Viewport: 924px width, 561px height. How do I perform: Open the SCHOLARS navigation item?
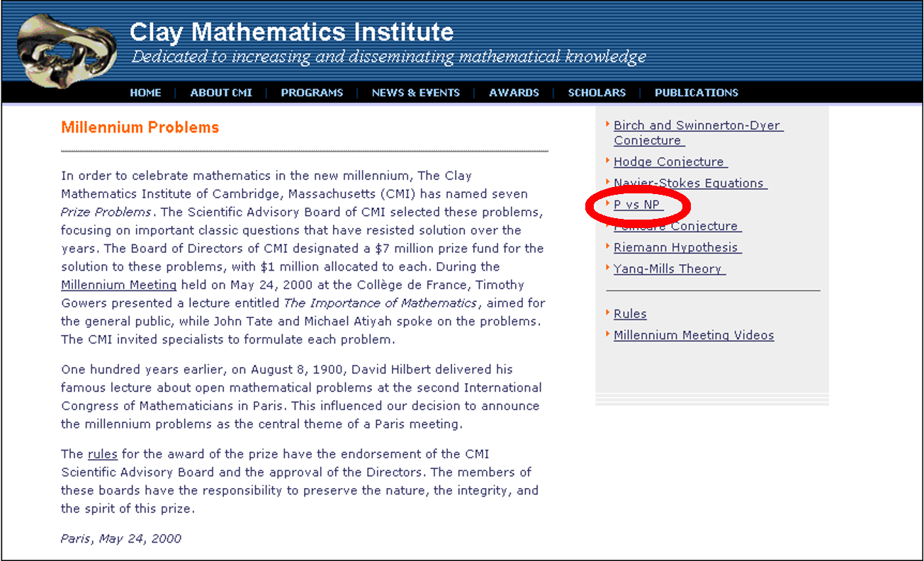[597, 93]
